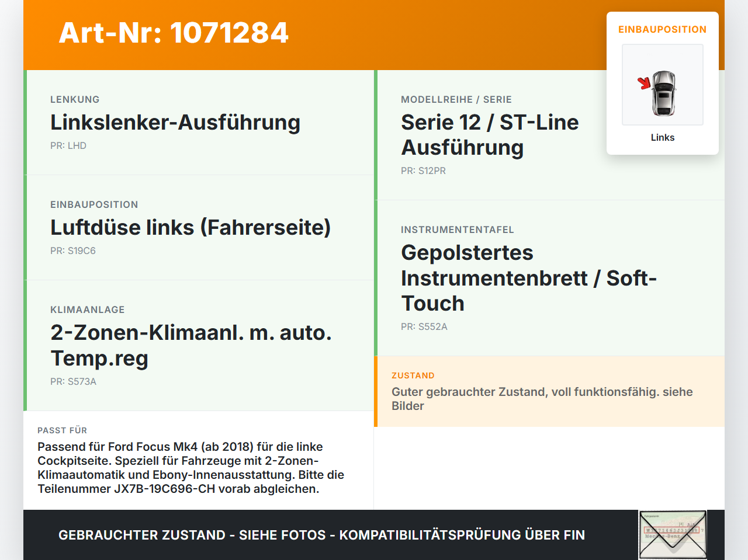This screenshot has height=560, width=748.
Task: Select the Art-Nr: 1071284 heading
Action: (x=174, y=33)
